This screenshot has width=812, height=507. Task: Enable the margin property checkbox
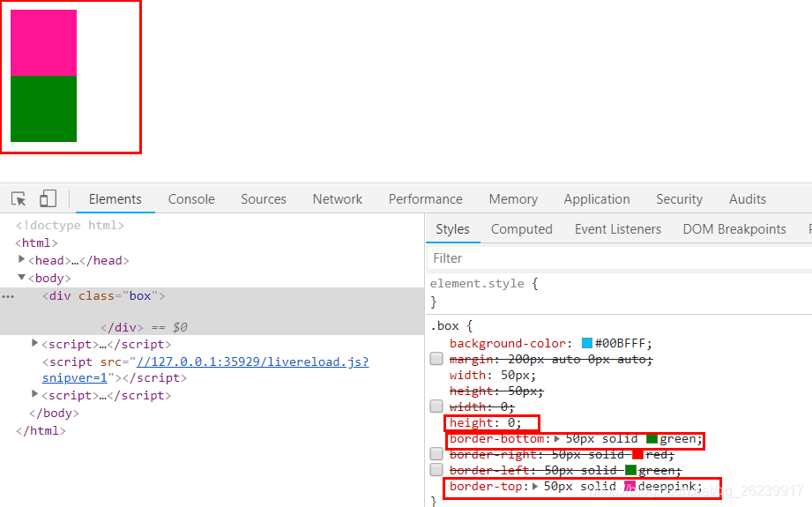click(x=436, y=358)
